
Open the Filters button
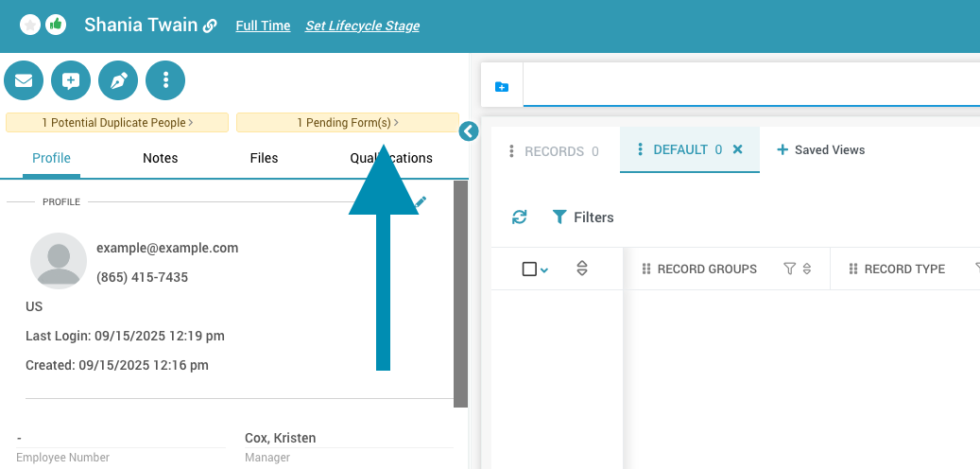pos(583,217)
